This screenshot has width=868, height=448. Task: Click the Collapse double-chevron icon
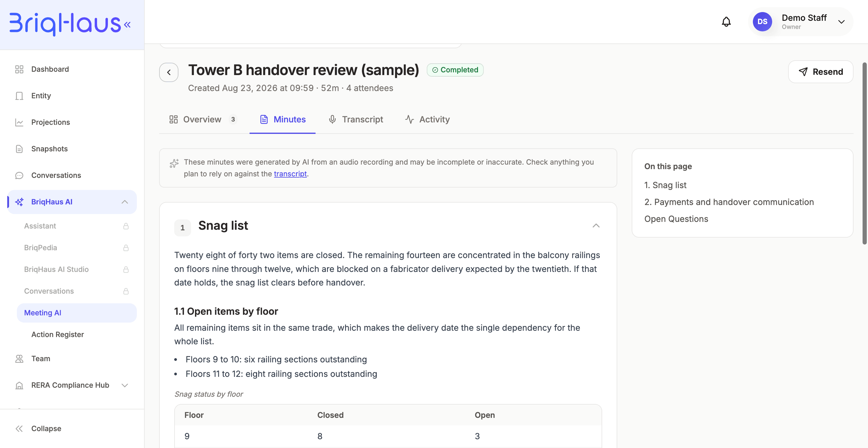(19, 429)
